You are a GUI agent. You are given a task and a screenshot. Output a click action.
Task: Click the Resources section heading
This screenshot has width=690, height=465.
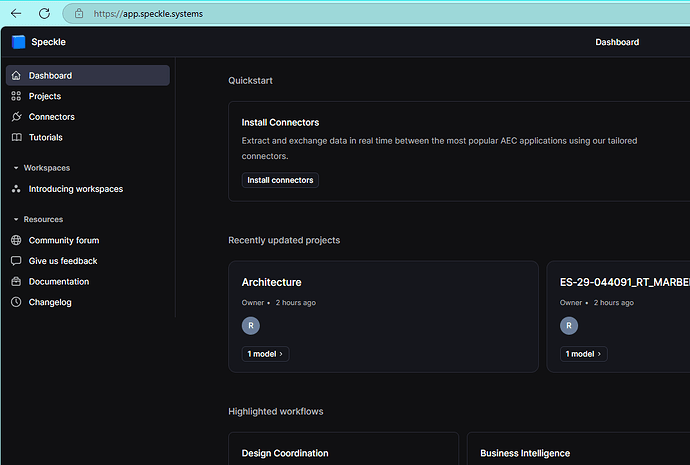click(43, 220)
